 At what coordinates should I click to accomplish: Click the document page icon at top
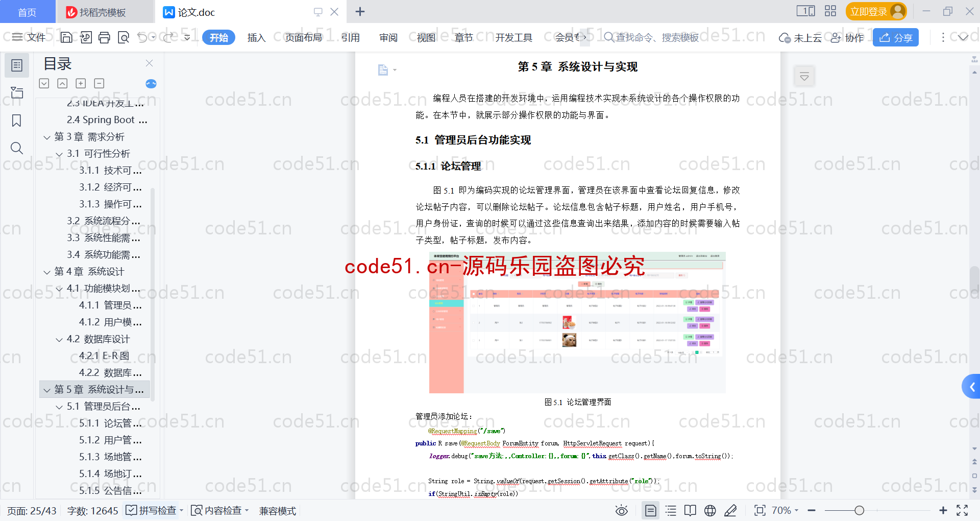click(383, 70)
